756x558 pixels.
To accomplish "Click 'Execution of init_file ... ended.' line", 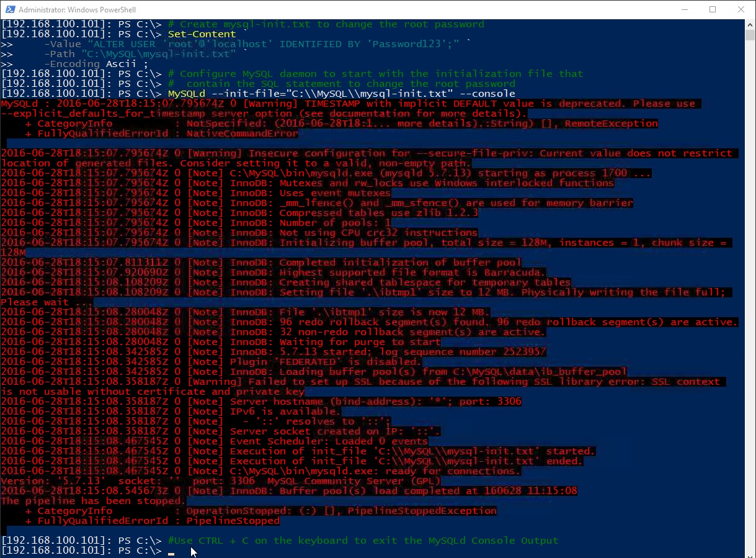I will [292, 461].
